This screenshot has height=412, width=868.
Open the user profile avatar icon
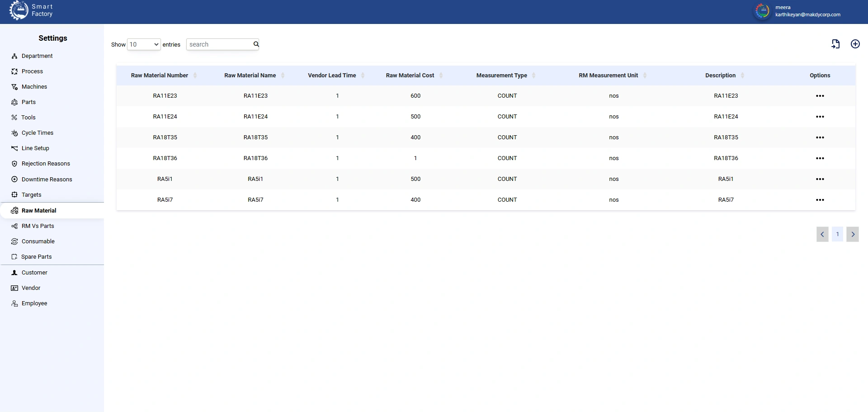[x=762, y=11]
